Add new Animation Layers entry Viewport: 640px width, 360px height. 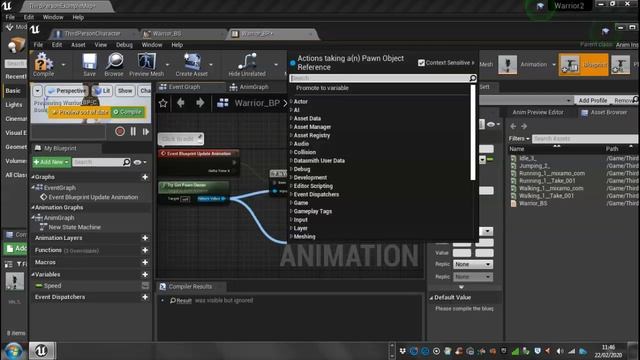145,238
